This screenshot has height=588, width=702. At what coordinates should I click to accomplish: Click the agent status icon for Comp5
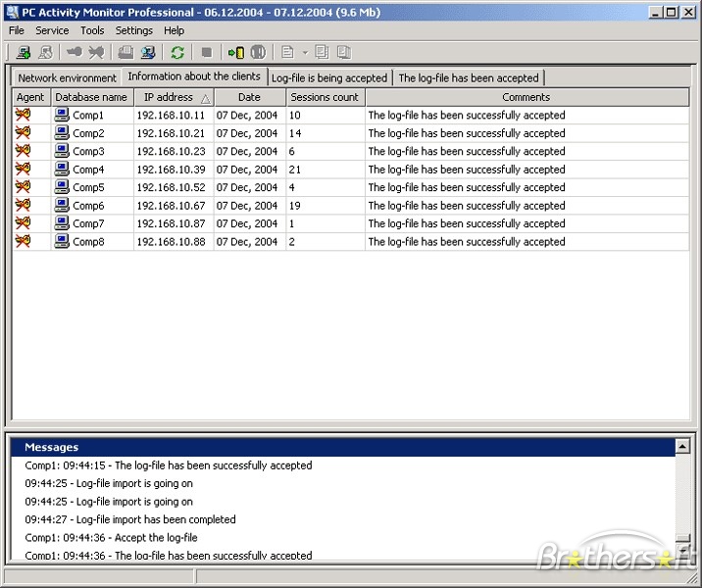point(23,186)
